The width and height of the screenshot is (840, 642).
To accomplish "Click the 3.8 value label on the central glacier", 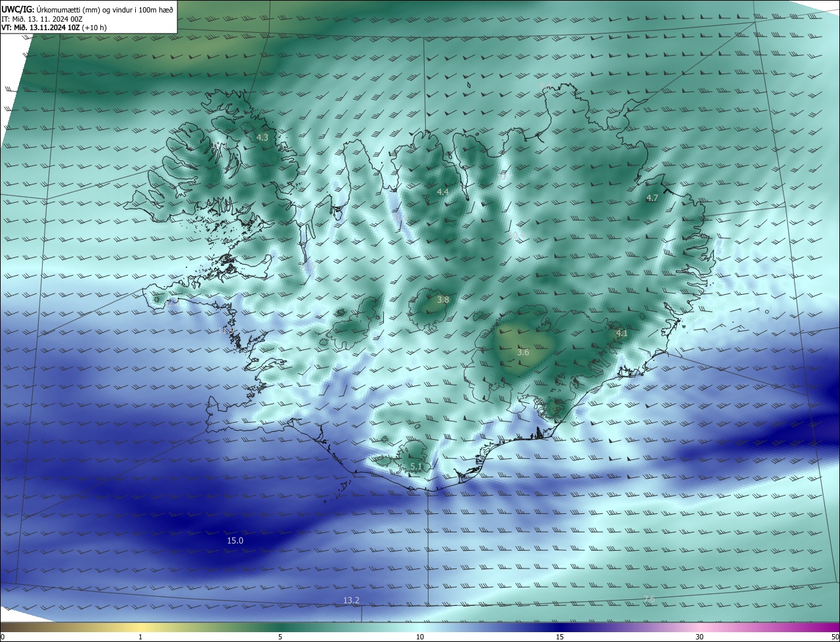I will [443, 300].
